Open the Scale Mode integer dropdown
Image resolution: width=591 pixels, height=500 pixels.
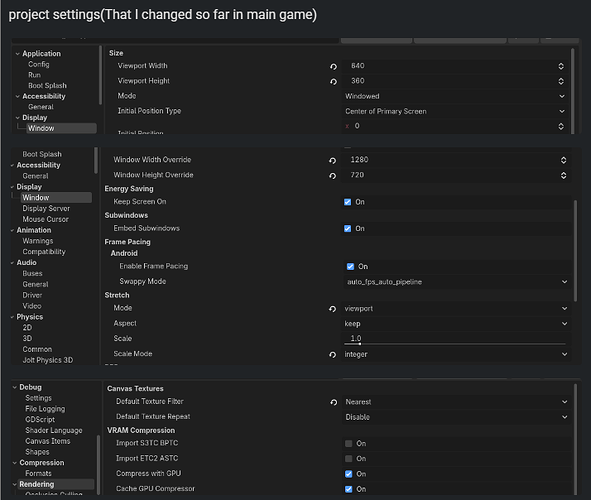(456, 354)
